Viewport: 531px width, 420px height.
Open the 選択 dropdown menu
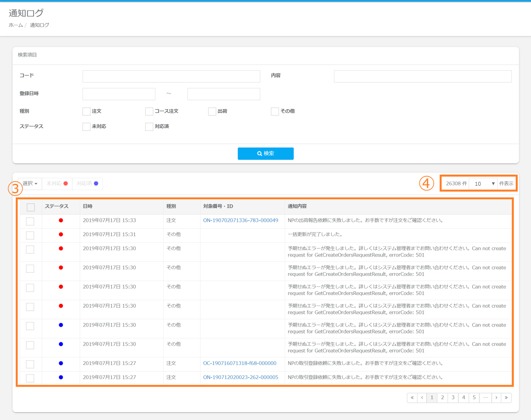pos(30,183)
